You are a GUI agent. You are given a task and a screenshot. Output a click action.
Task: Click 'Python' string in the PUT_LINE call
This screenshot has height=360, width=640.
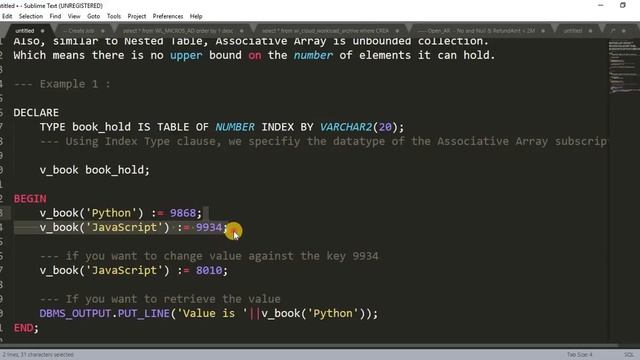tap(333, 313)
